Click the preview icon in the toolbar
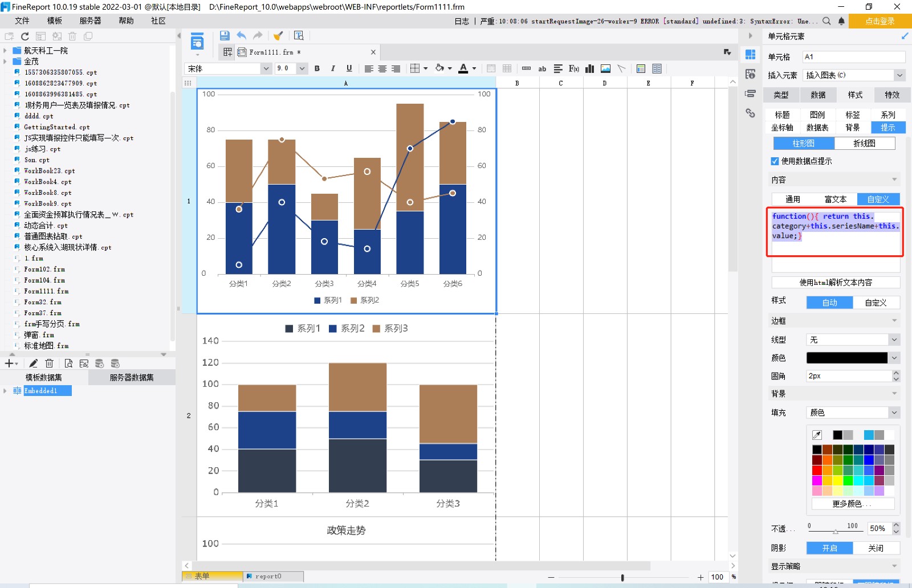 pos(299,35)
